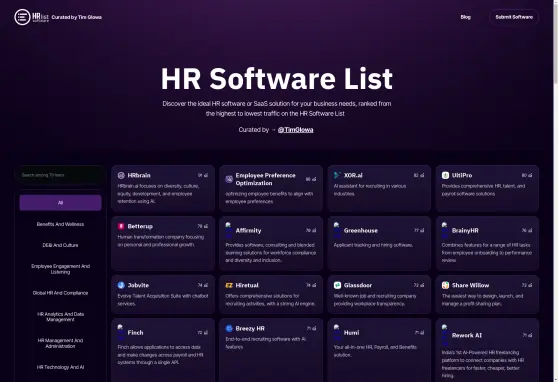Open the Jobvite card title
This screenshot has width=558, height=382.
click(138, 285)
